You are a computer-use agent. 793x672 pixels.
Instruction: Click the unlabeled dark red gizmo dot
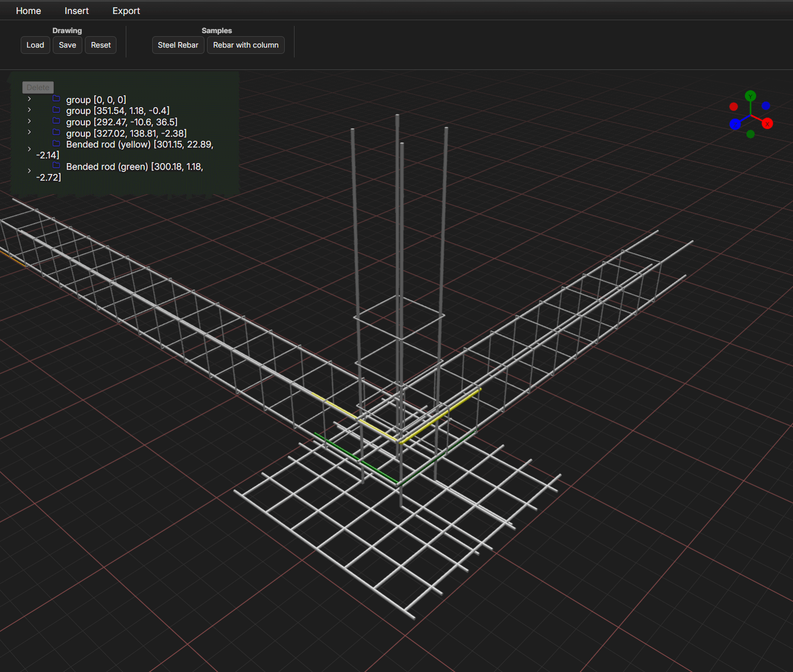coord(733,107)
